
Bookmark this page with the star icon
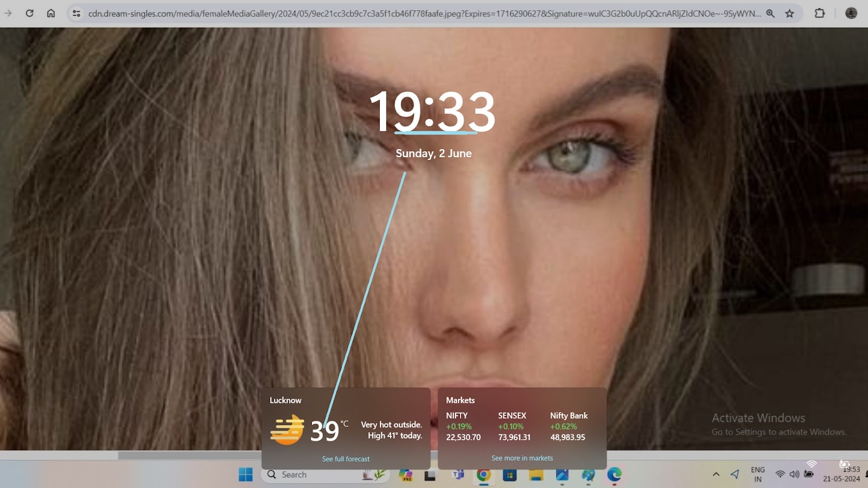click(789, 14)
